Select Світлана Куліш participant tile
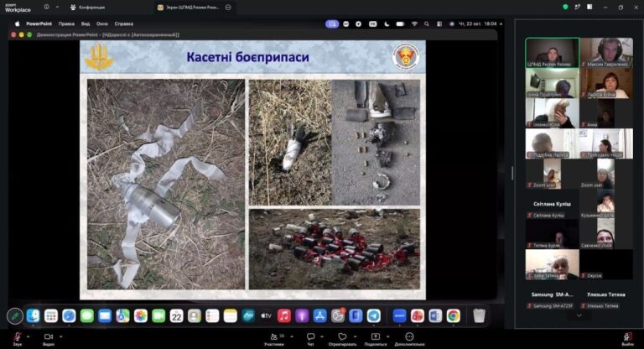Screen dimensions: 644x349 552,205
